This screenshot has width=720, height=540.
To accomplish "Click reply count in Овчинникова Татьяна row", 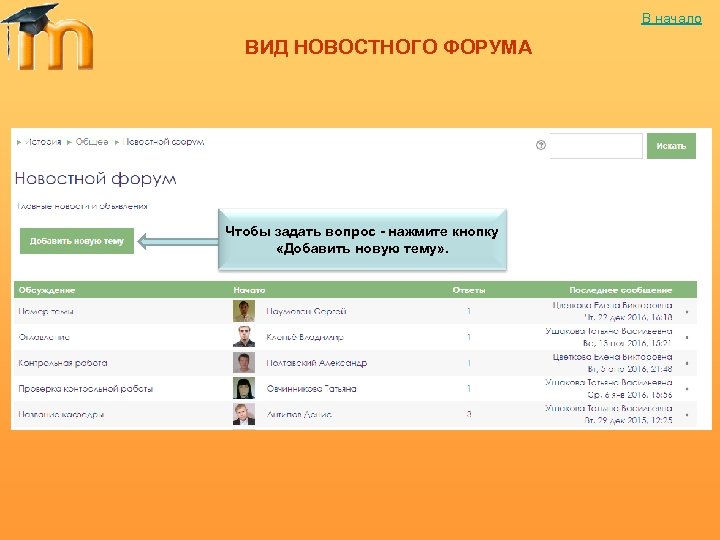I will click(469, 388).
